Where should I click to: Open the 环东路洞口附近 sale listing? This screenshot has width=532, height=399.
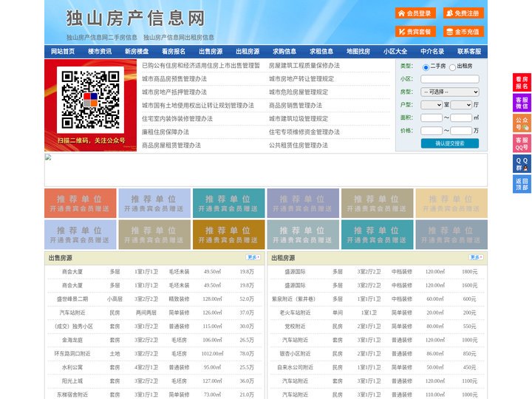[x=72, y=353]
